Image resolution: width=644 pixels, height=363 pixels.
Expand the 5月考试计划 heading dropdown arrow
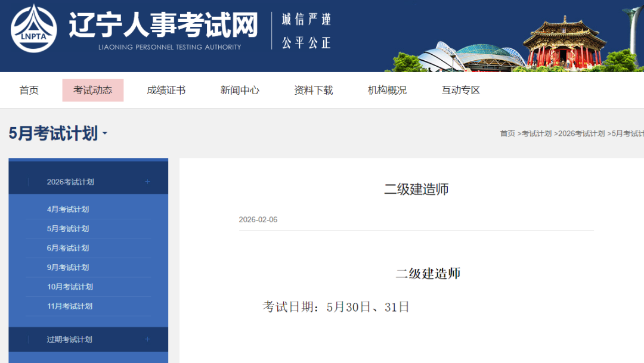click(105, 134)
